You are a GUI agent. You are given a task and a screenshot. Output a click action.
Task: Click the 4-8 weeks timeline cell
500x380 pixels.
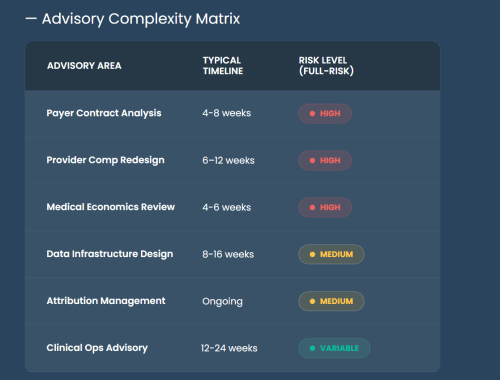226,113
